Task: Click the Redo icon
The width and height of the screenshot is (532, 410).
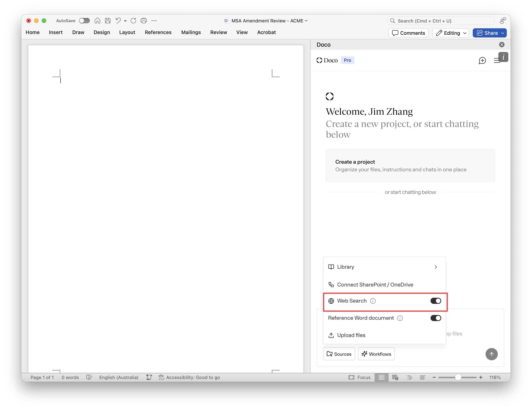Action: pos(133,21)
